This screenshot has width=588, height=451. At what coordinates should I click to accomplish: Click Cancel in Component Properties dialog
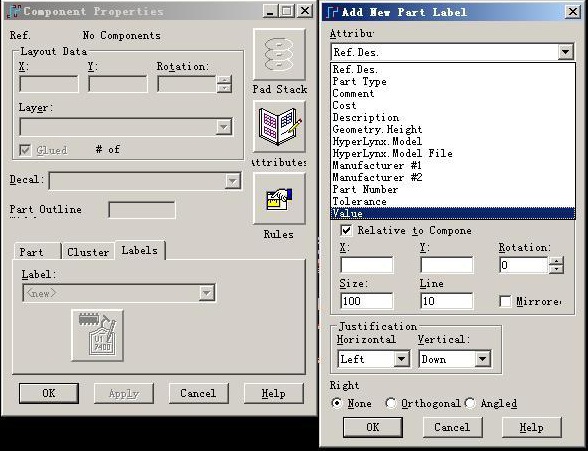click(198, 393)
